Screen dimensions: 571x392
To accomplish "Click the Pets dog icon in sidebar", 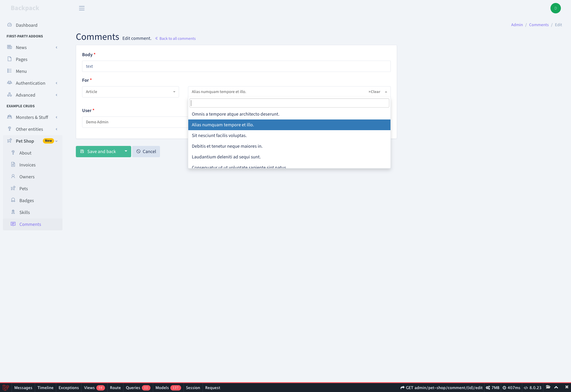I will (13, 188).
